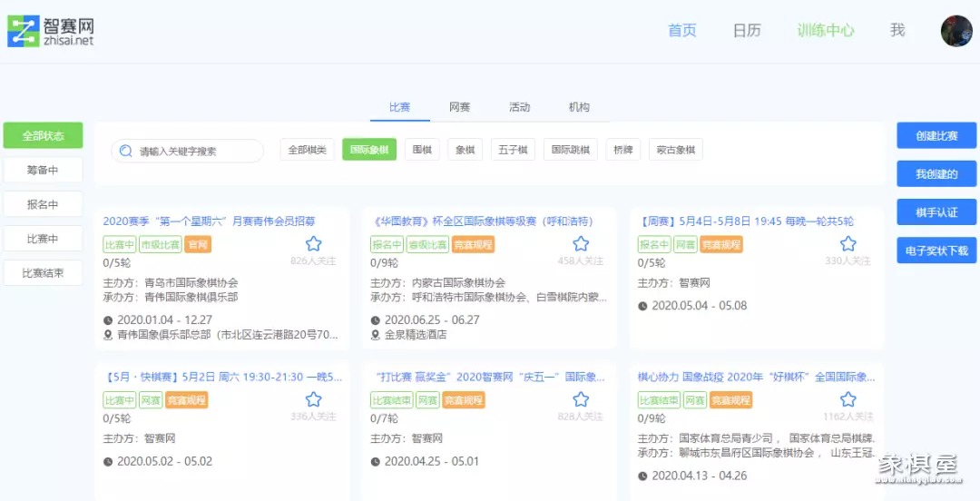This screenshot has width=980, height=501.
Task: Click the 电子奖状下载 button
Action: [936, 250]
